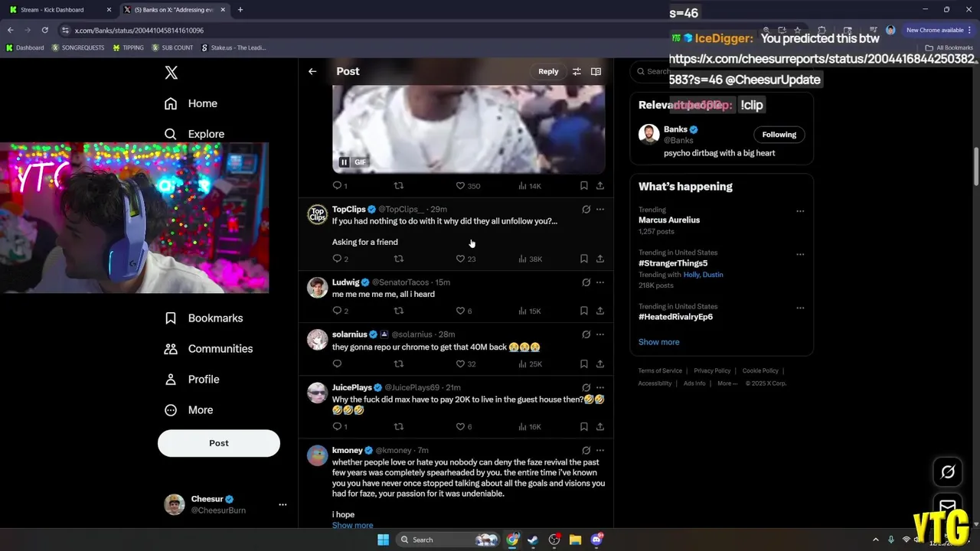Screen dimensions: 980x551
Task: Click the Following button for Banks
Action: click(x=779, y=135)
